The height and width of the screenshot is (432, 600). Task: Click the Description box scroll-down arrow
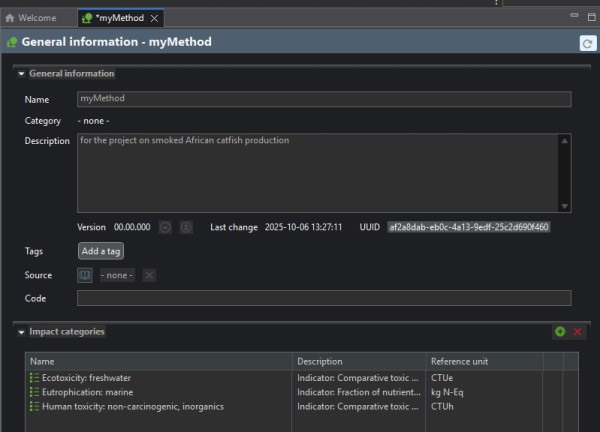click(x=565, y=206)
